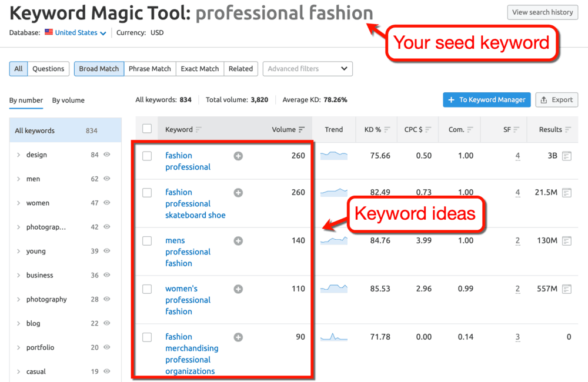This screenshot has width=588, height=382.
Task: Click the KD % column sort icon
Action: 388,129
